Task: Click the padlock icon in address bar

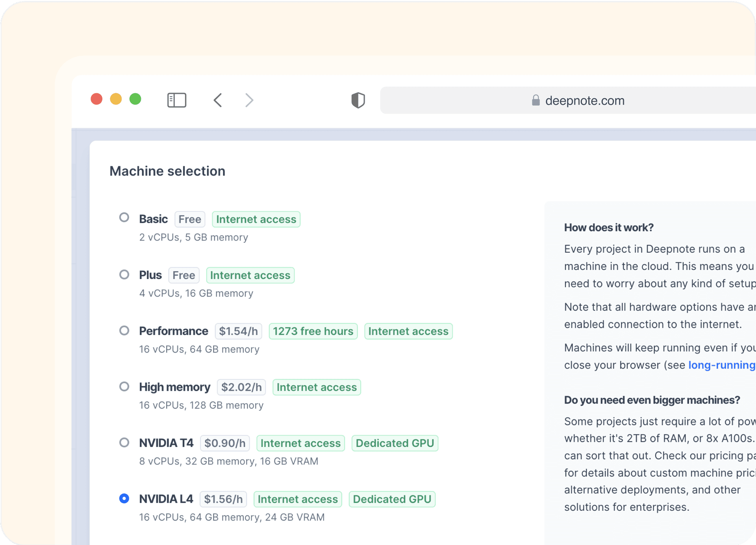Action: pyautogui.click(x=535, y=100)
